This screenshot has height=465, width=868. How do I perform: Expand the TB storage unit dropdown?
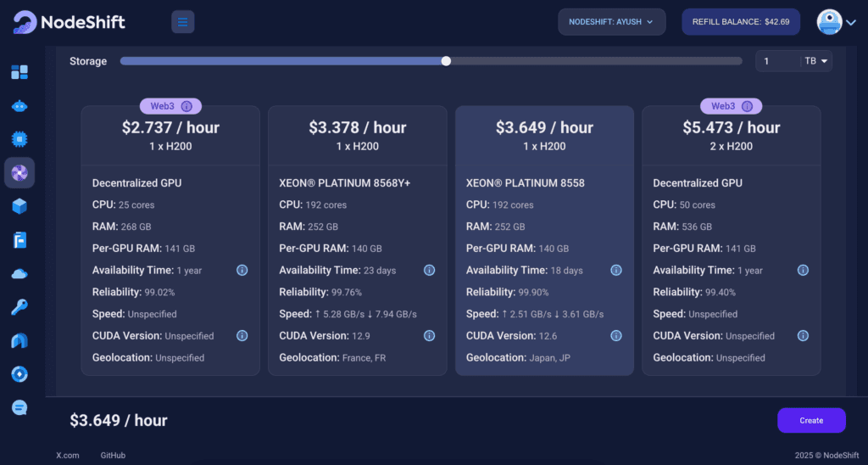point(817,61)
